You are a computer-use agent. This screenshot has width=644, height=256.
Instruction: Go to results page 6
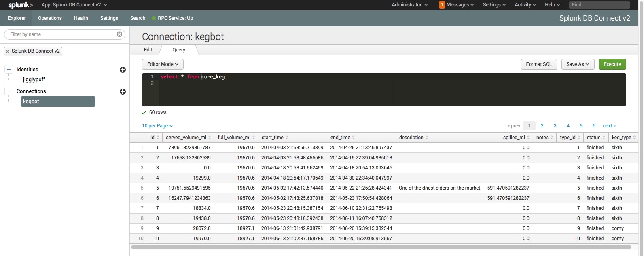pos(594,126)
